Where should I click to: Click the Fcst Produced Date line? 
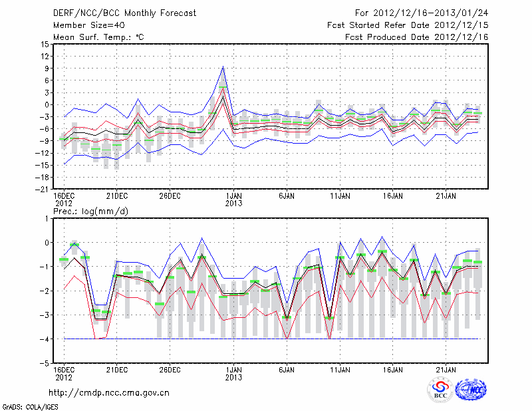pyautogui.click(x=416, y=37)
